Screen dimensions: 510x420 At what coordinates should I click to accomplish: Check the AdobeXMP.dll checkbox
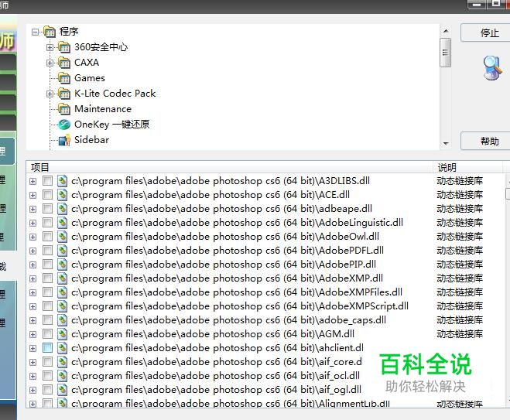pyautogui.click(x=47, y=278)
